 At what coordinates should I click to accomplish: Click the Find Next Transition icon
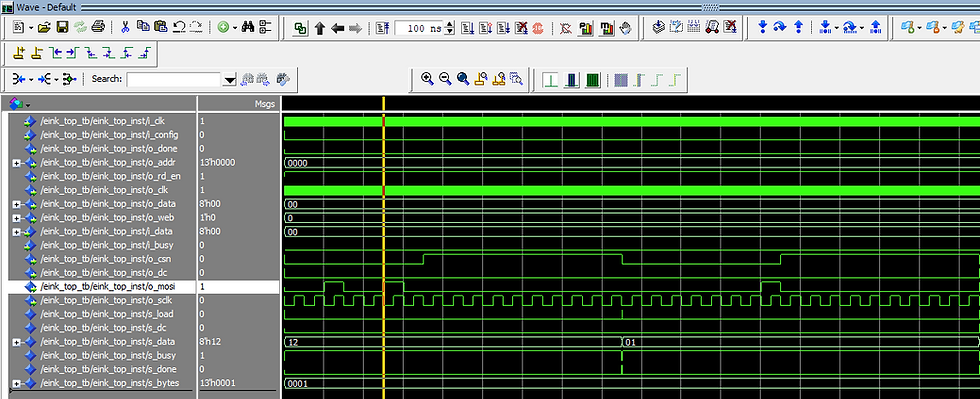[x=73, y=54]
